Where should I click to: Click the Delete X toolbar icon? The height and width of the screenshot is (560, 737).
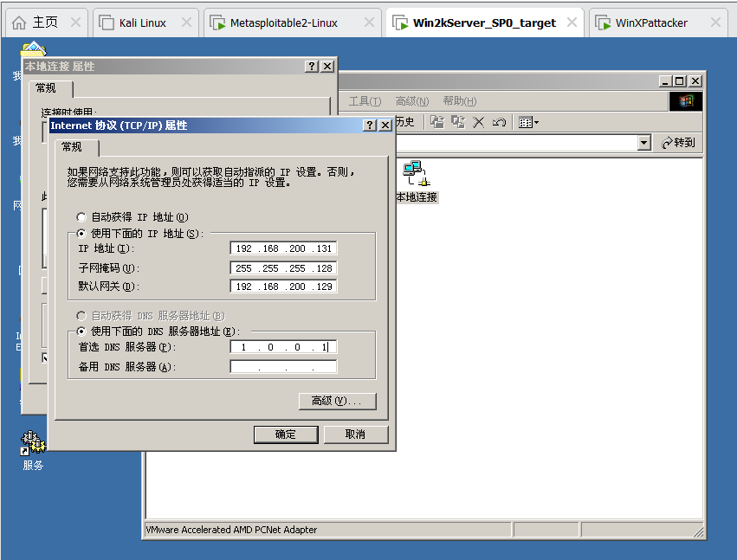(478, 123)
